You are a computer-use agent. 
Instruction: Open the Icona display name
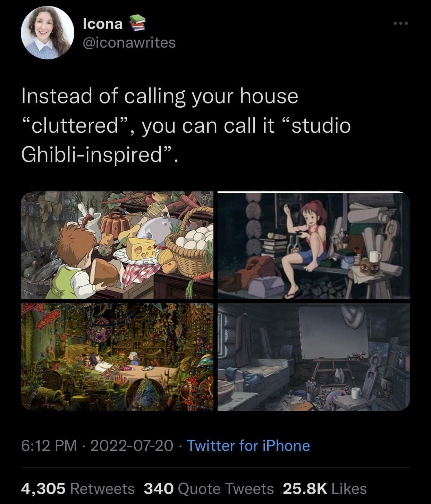pyautogui.click(x=103, y=24)
